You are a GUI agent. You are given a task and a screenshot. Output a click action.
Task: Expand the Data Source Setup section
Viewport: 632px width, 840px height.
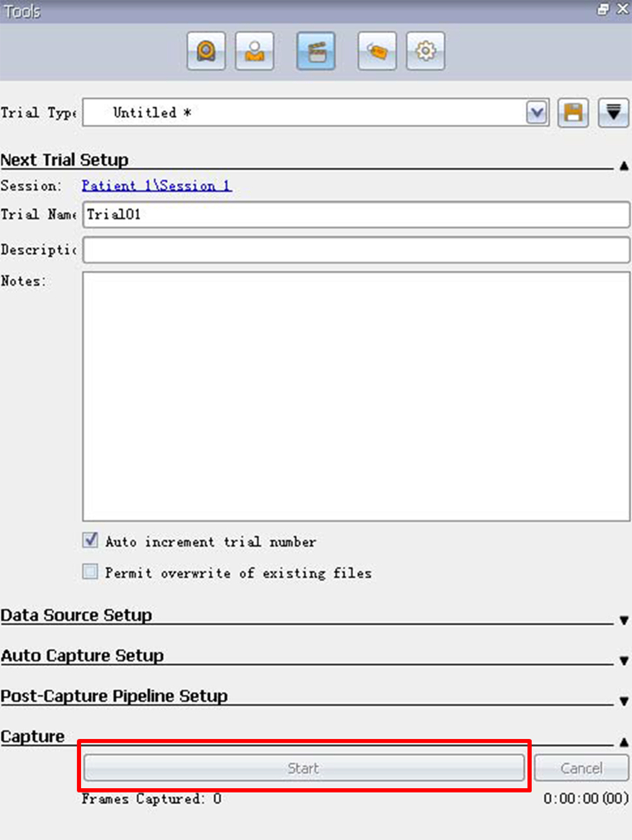[x=624, y=620]
